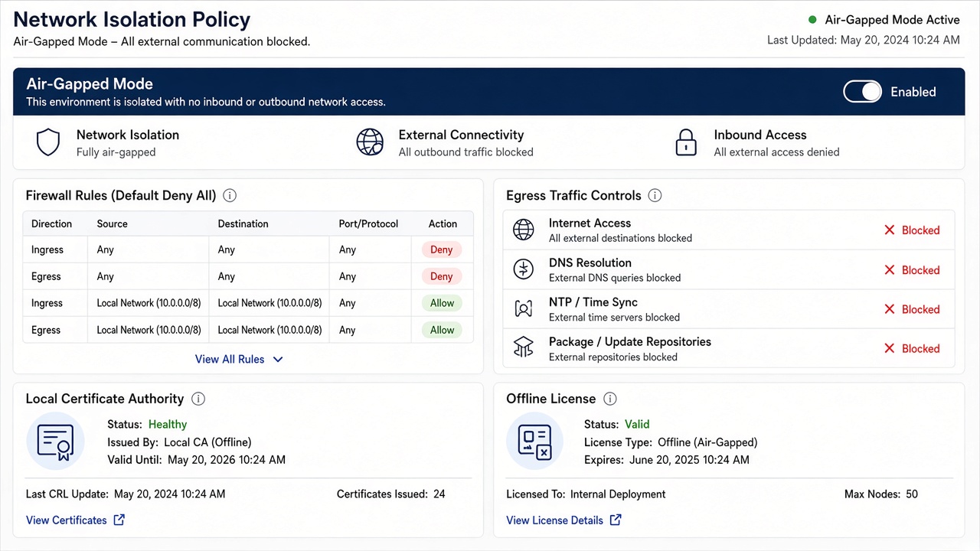Click the Package / Update Repositories icon

tap(524, 348)
